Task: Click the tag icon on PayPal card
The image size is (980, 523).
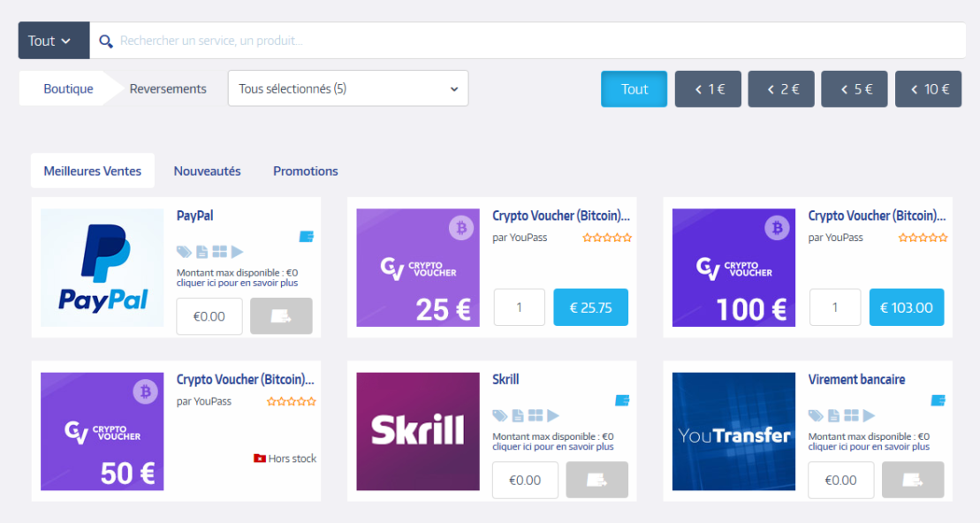Action: coord(183,252)
